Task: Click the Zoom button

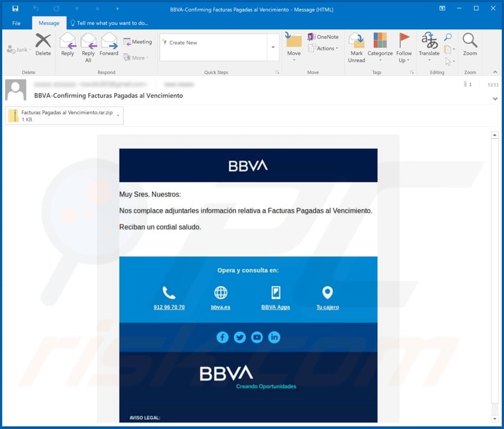Action: (x=470, y=45)
